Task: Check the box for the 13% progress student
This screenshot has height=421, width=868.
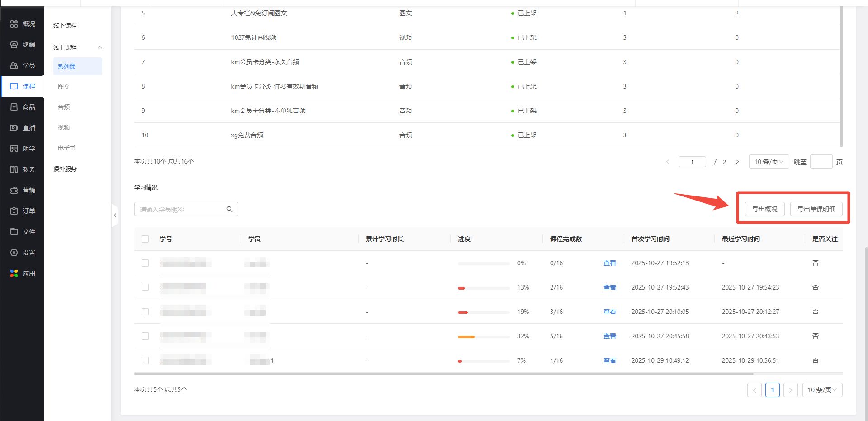Action: 145,287
